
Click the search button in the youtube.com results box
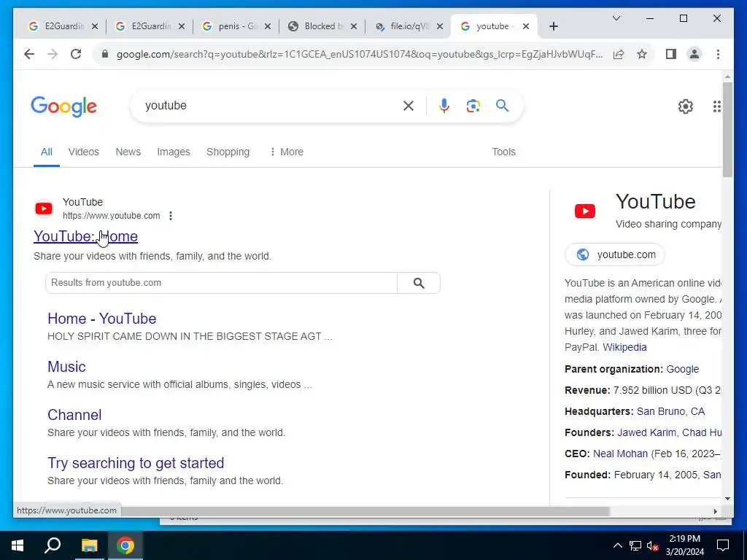pos(419,284)
